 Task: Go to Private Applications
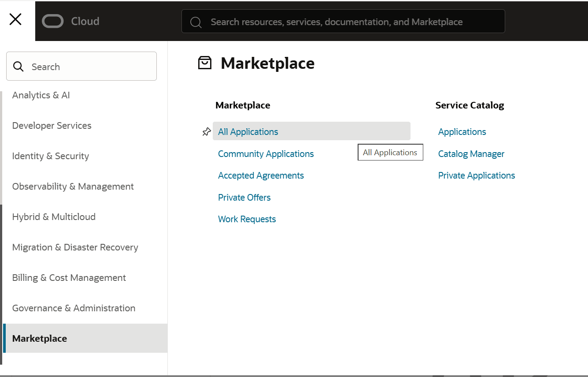pos(476,175)
